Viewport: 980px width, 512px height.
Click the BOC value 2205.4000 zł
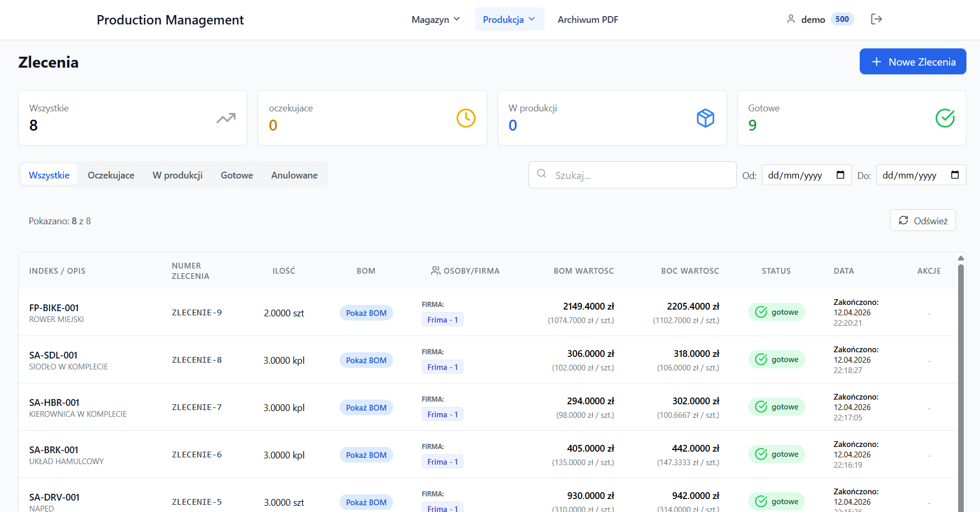point(693,306)
